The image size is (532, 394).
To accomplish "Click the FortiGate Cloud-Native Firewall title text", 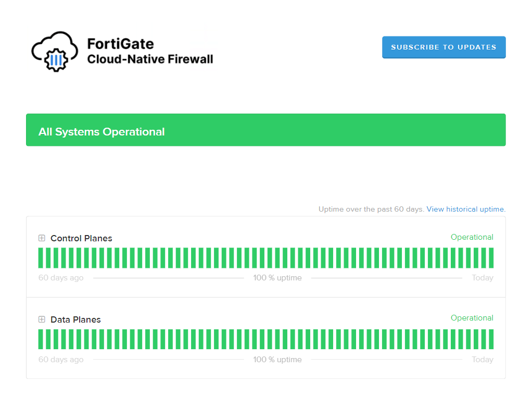I will 151,52.
